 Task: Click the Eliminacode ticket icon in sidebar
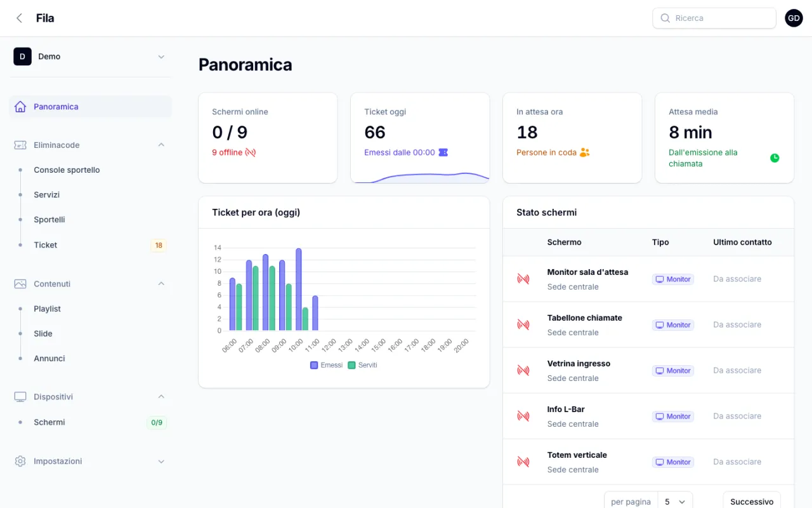(x=20, y=145)
